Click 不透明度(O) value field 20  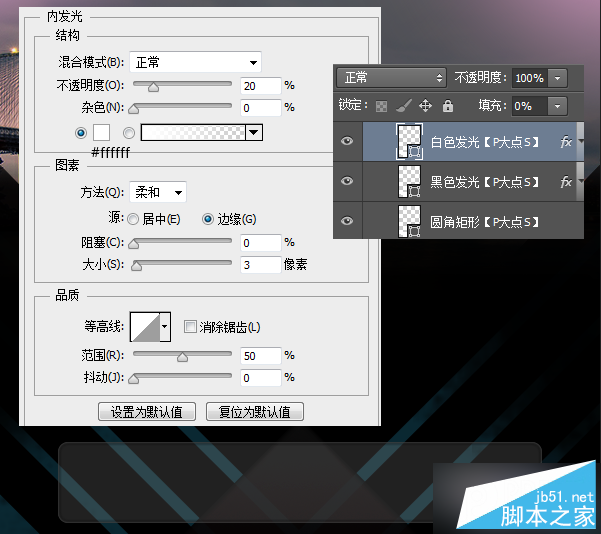click(261, 86)
